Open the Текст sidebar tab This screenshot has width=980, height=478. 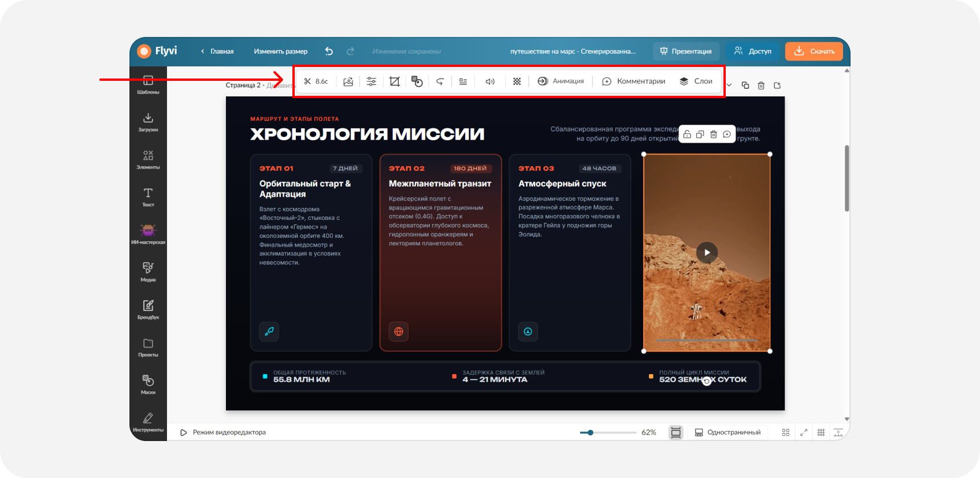148,197
